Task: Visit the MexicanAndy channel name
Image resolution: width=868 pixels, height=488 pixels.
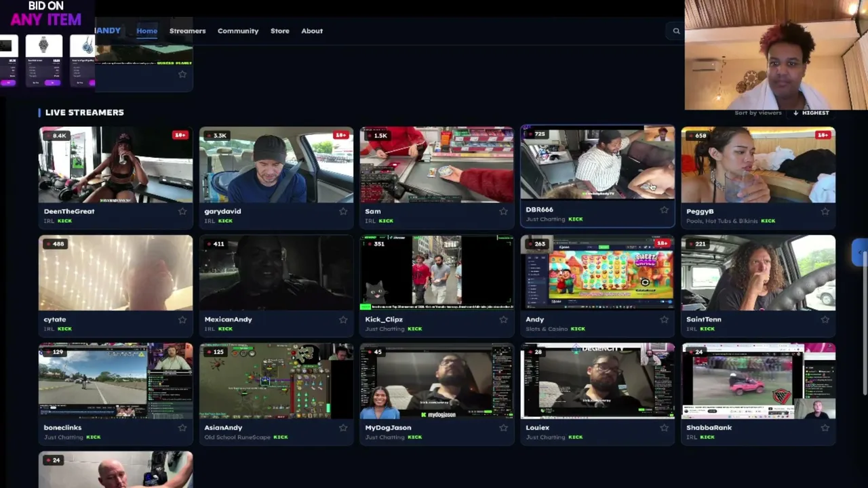Action: coord(228,319)
